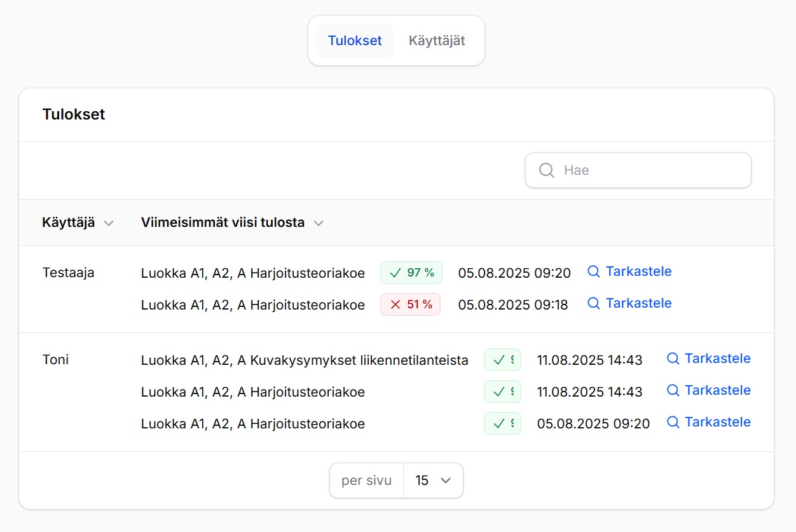Sort by Viimeisimmät viisi tulosta chevron
Image resolution: width=796 pixels, height=532 pixels.
coord(319,223)
